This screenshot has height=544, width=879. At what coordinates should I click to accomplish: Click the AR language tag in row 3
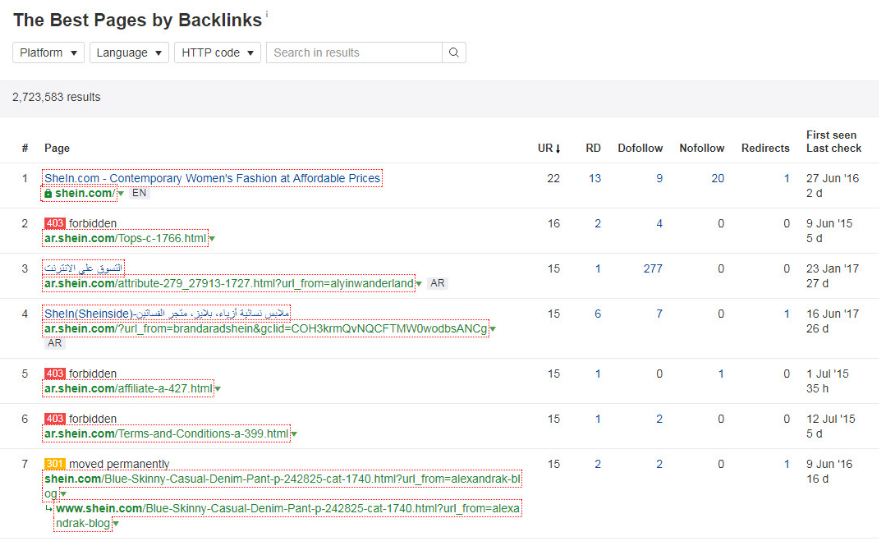point(437,283)
